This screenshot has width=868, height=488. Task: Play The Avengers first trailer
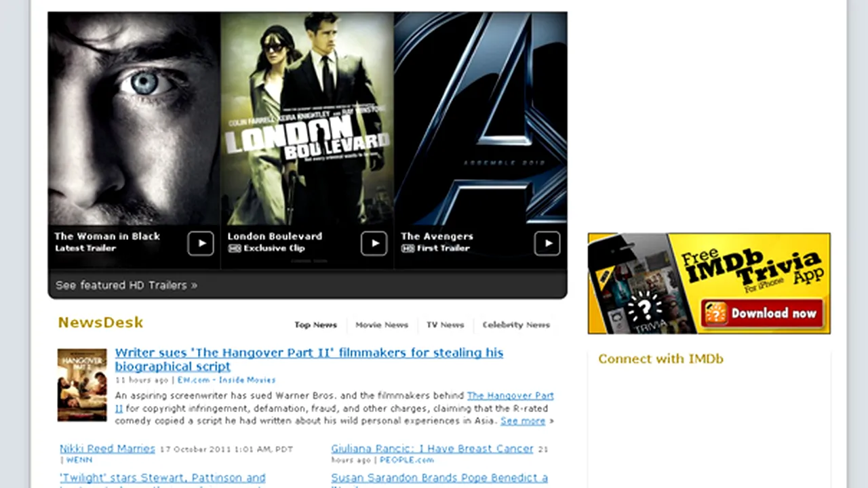pos(547,243)
